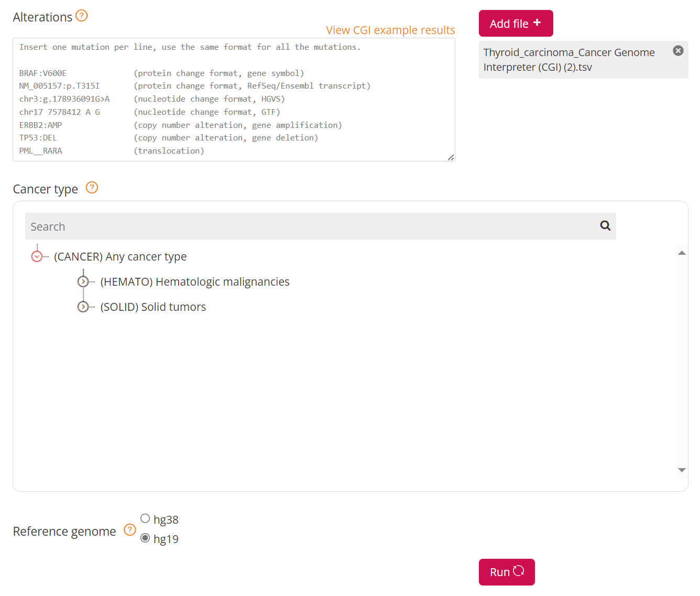
Task: Open the Cancer type help icon
Action: [92, 188]
